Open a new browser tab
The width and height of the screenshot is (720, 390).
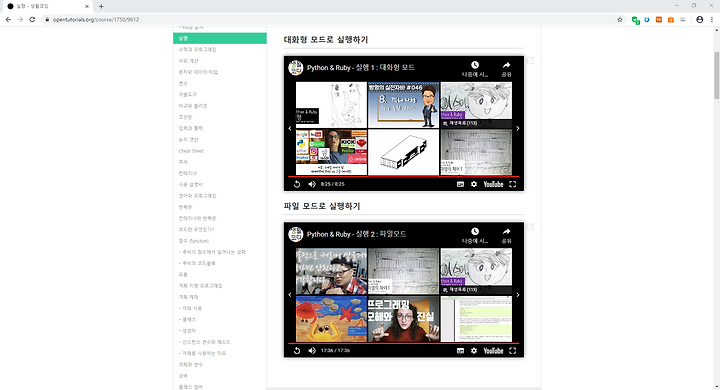101,6
